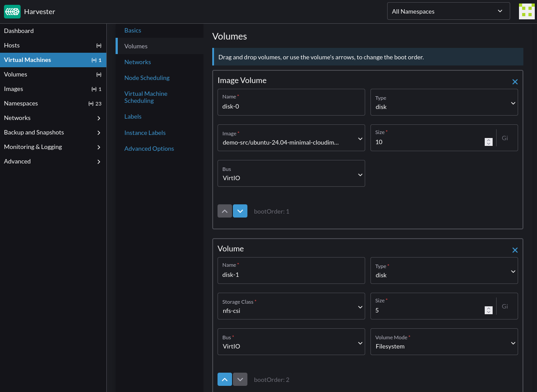
Task: Expand the Networks sidebar section
Action: point(53,118)
